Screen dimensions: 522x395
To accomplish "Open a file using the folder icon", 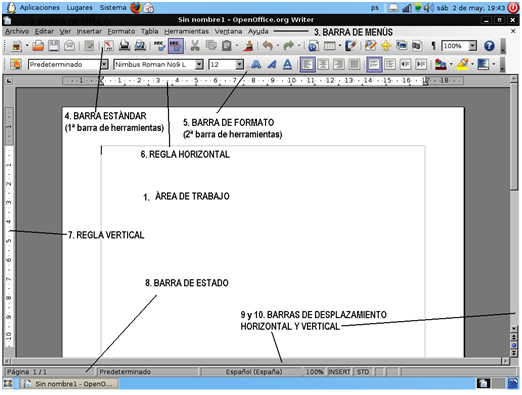I will pos(38,46).
